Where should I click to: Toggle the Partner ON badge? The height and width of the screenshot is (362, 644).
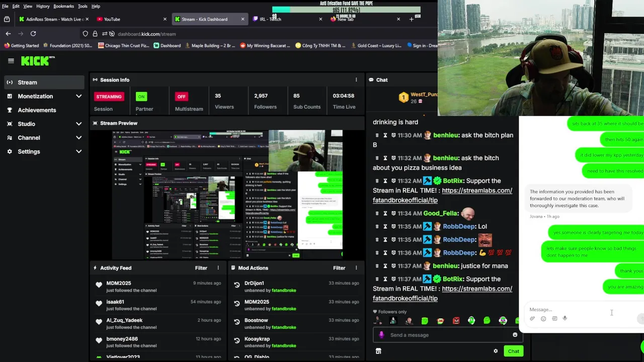pyautogui.click(x=141, y=97)
